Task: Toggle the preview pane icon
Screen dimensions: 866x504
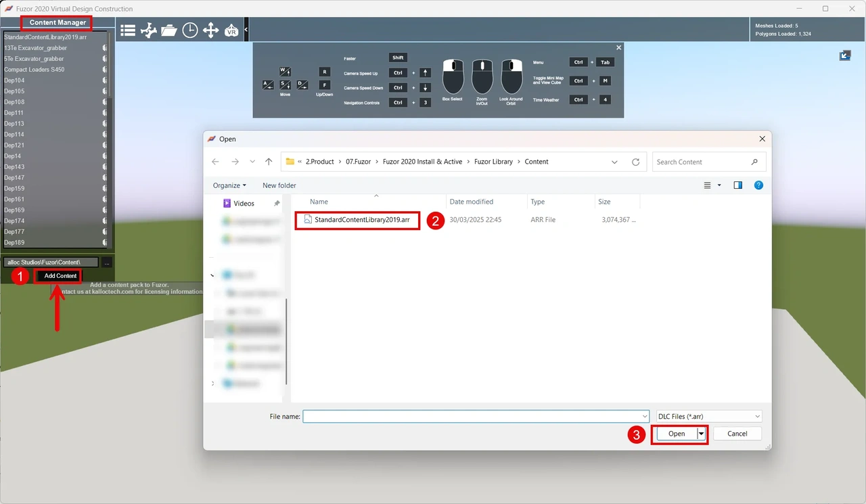Action: click(x=738, y=185)
